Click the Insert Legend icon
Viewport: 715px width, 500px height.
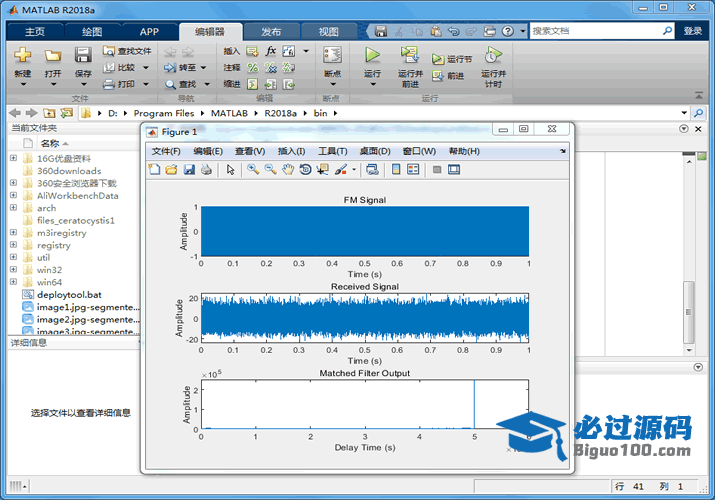[x=413, y=170]
